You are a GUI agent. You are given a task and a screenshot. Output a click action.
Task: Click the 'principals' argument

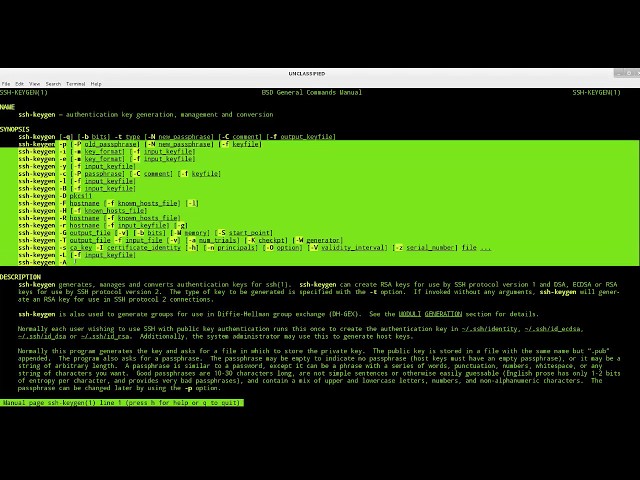236,247
